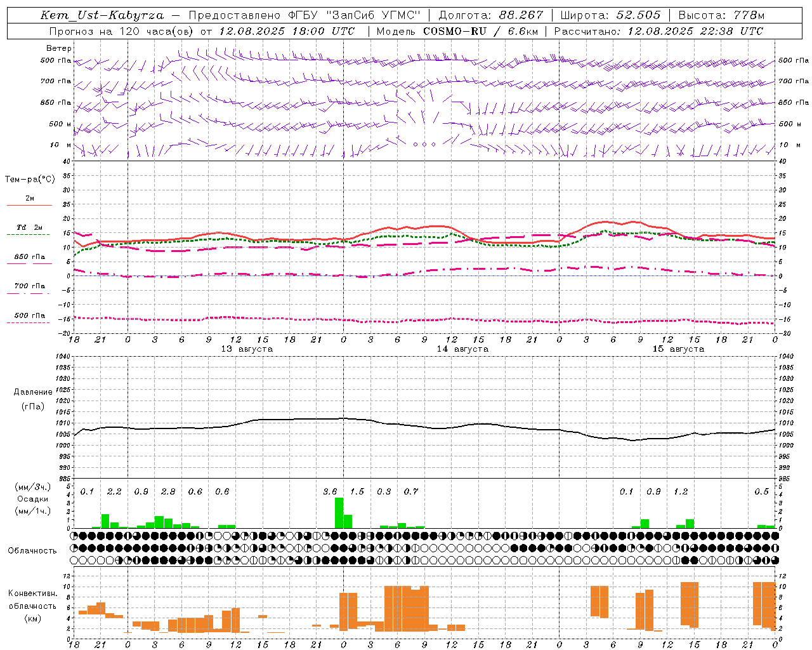Click the Тем-ра(°C) temperature panel label
Screen dimensions: 812x650
[x=30, y=180]
